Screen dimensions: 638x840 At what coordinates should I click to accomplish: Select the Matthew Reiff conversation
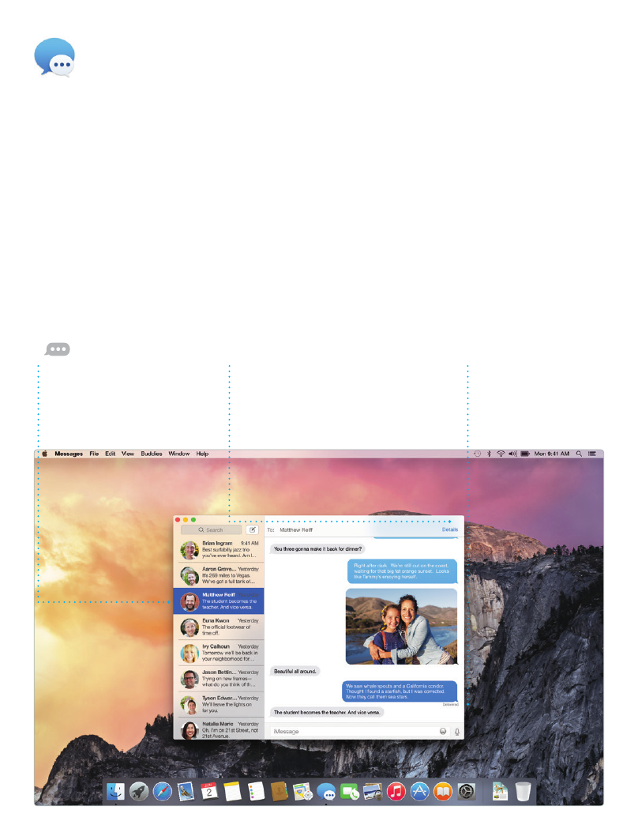point(219,601)
